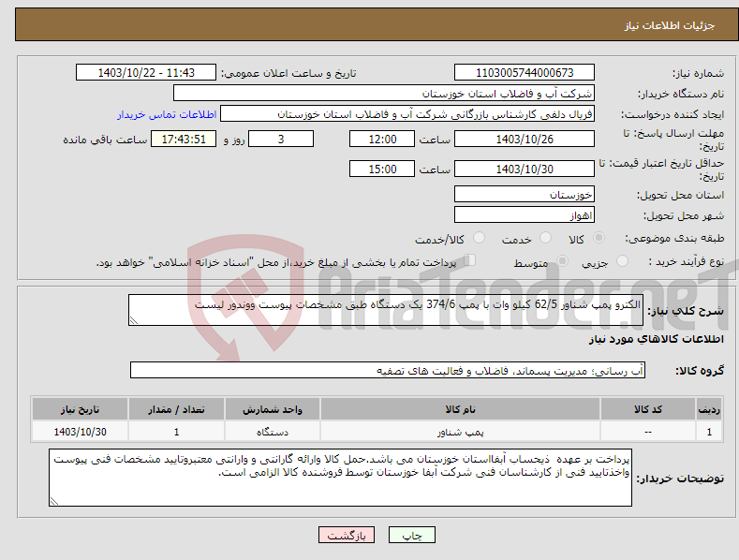Select the خدمت radio button
This screenshot has height=560, width=739.
[545, 238]
